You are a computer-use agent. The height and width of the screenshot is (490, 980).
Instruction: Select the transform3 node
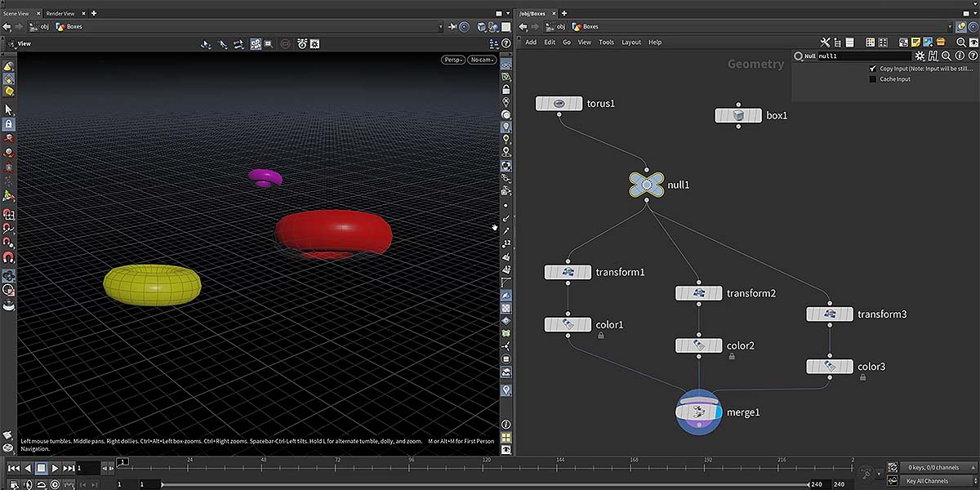click(x=830, y=314)
